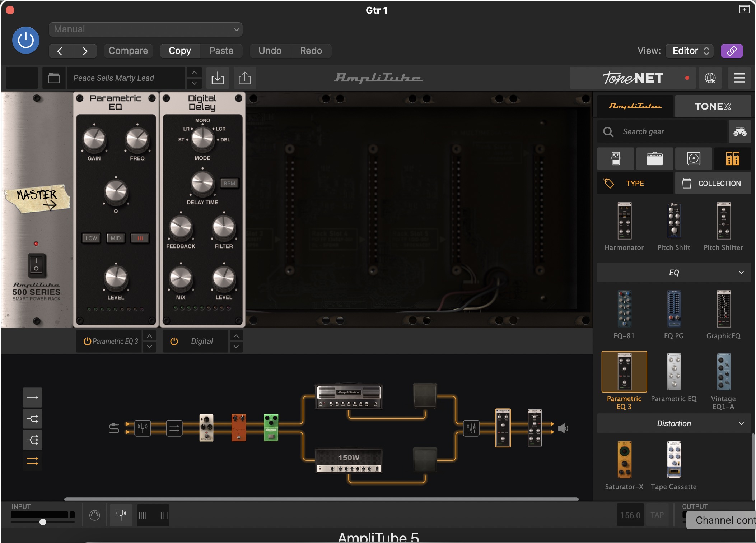Image resolution: width=756 pixels, height=543 pixels.
Task: Go to previous preset with left arrow
Action: [60, 51]
